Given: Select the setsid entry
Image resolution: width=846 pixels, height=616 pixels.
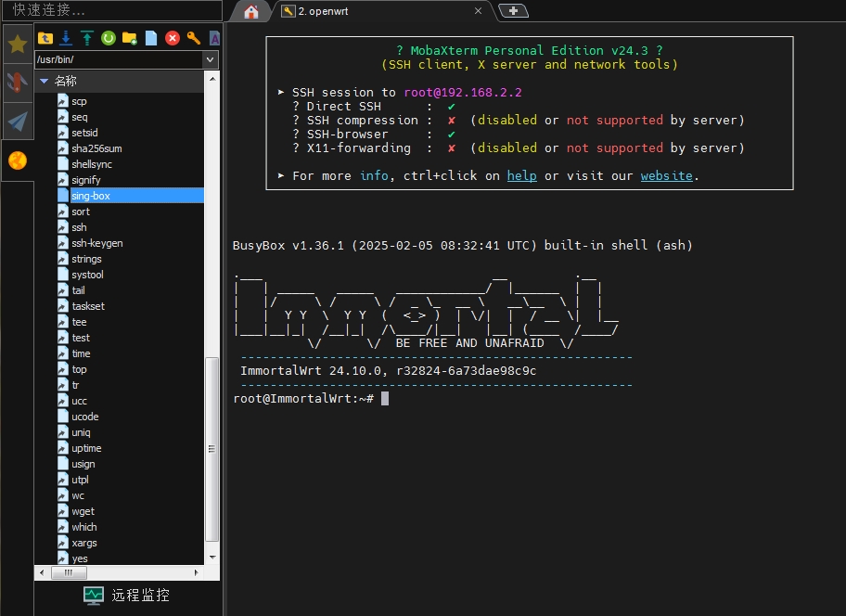Looking at the screenshot, I should point(84,133).
